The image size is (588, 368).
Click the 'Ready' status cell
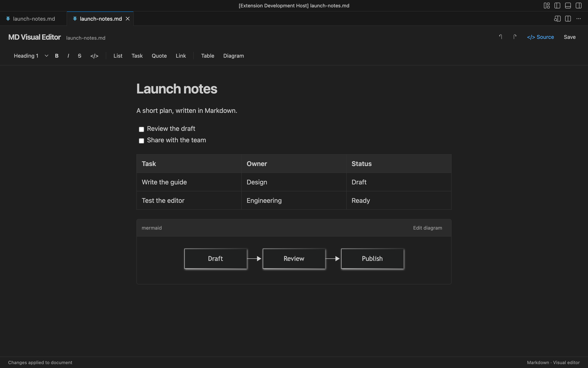399,201
